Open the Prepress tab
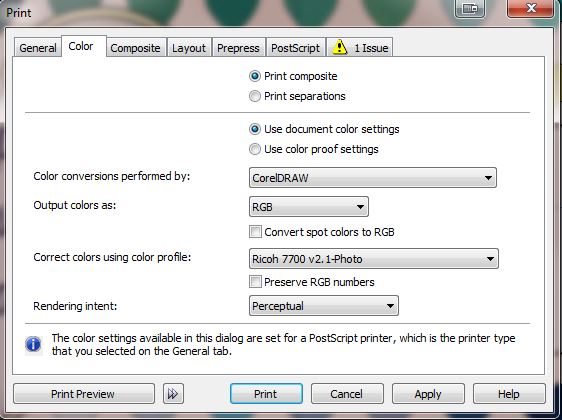 coord(238,48)
